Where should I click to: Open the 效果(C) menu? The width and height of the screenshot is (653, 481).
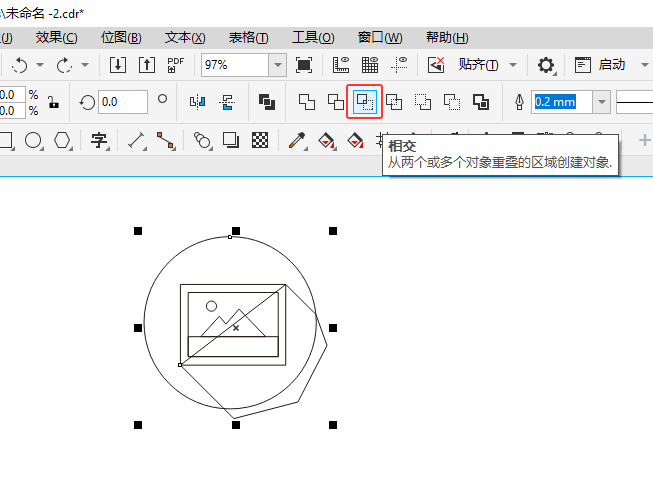coord(57,38)
